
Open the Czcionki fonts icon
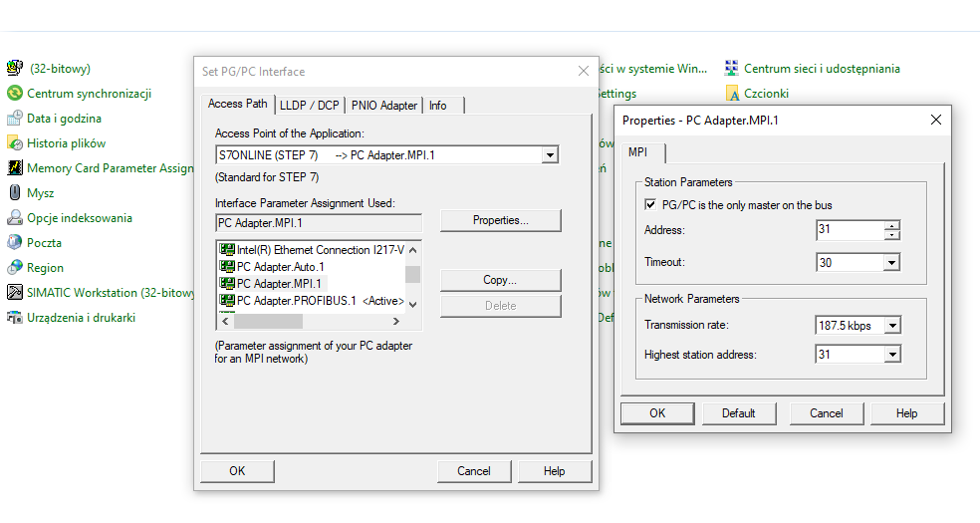point(732,94)
